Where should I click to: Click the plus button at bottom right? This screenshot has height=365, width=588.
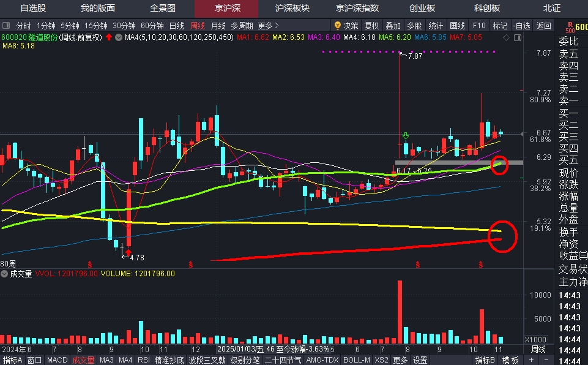coord(531,360)
